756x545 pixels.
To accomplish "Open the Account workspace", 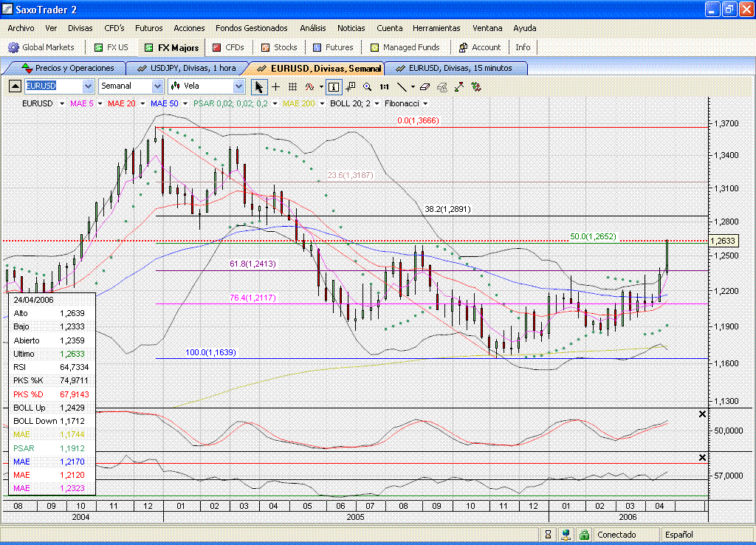I will [x=480, y=47].
